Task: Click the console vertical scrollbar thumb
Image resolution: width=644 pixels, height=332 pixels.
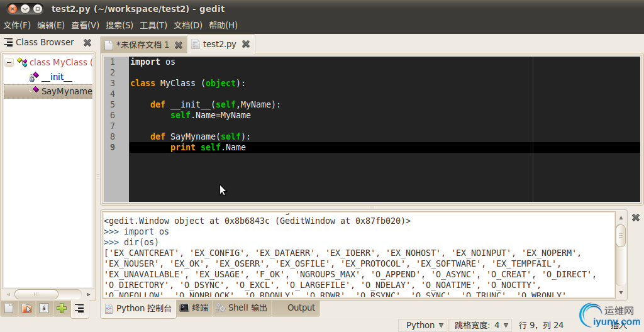Action: coord(621,235)
